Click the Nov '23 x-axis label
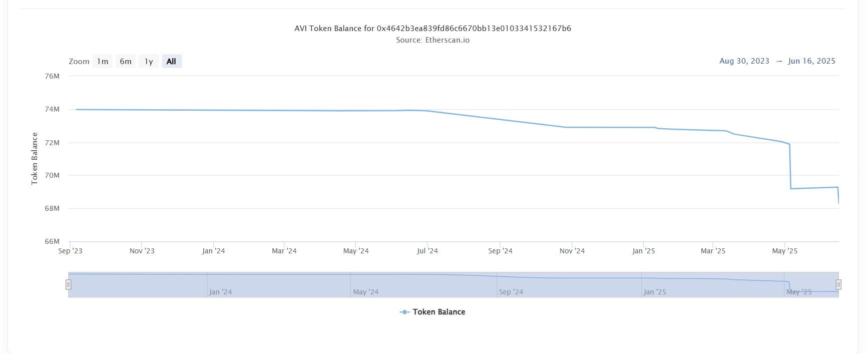The image size is (868, 354). 142,251
